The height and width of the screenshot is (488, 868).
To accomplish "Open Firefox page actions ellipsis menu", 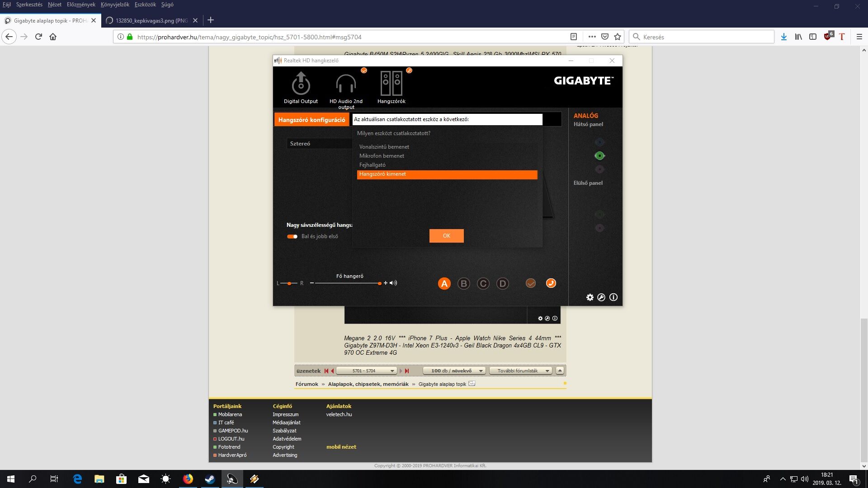I will coord(592,37).
